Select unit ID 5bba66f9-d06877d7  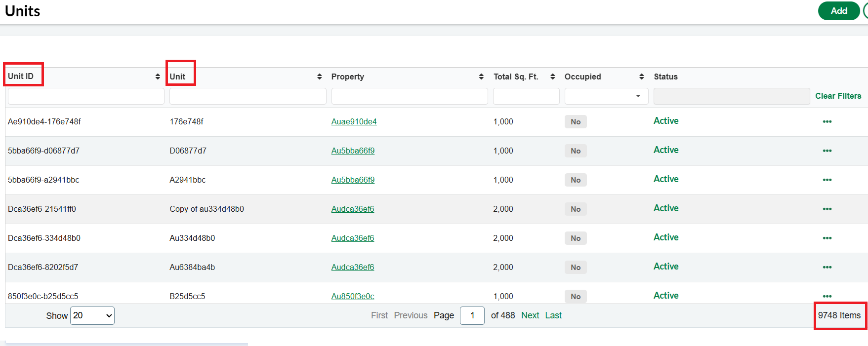tap(43, 151)
